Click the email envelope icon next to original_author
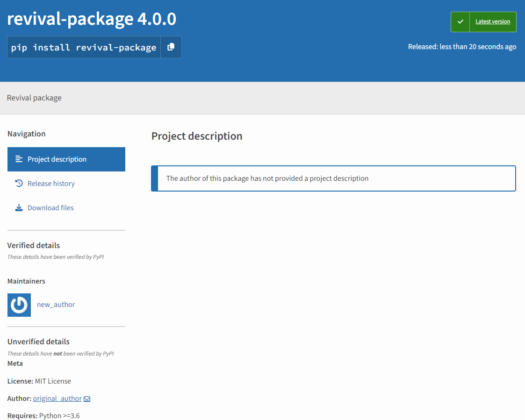525x420 pixels. click(87, 399)
